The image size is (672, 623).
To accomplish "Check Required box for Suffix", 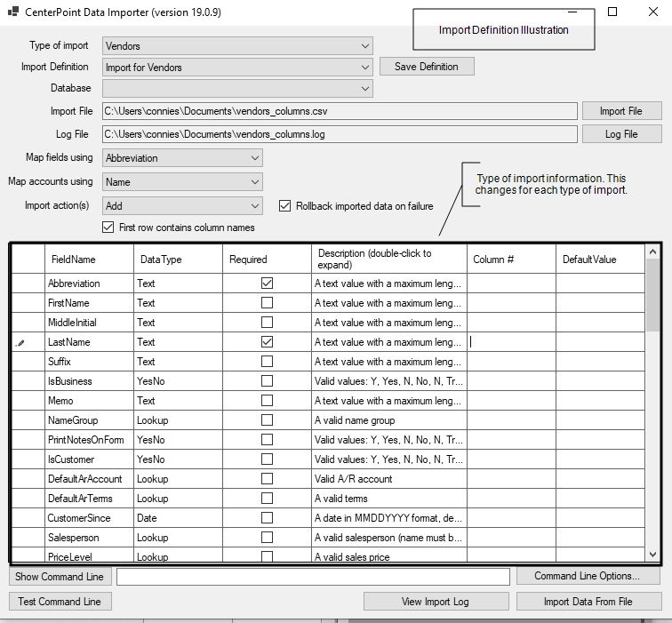I will point(267,362).
